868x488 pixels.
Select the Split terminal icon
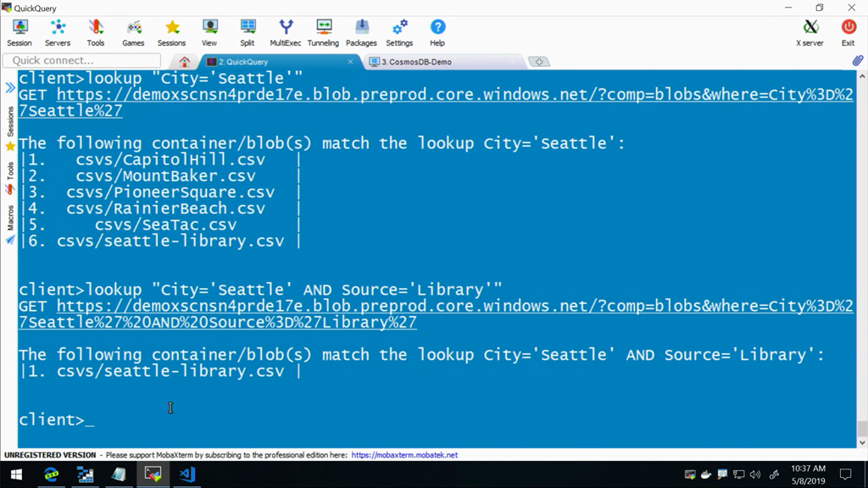248,33
